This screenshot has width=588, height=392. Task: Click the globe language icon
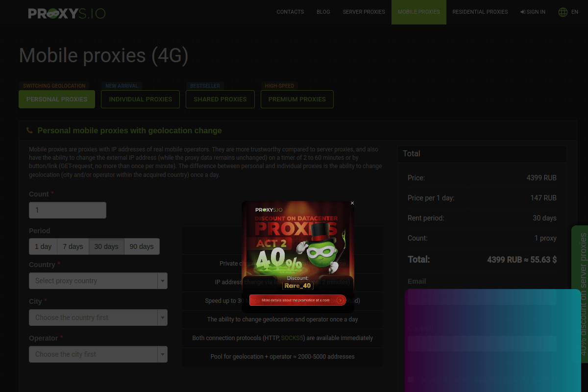[563, 12]
